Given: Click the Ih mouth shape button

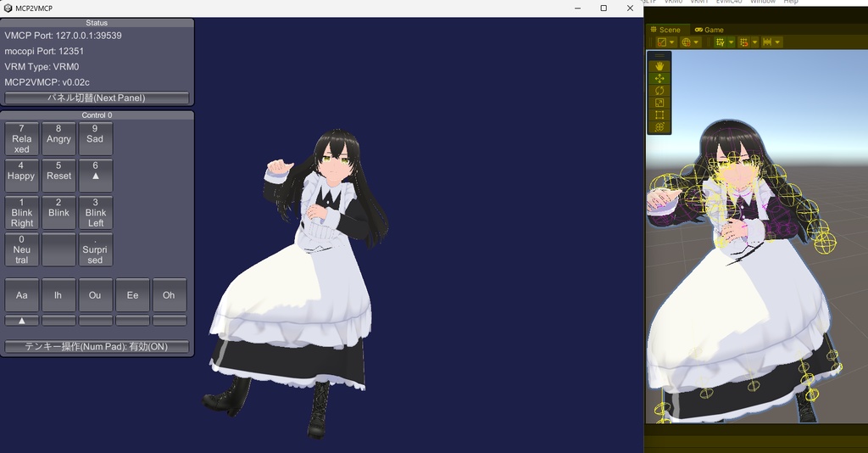Looking at the screenshot, I should click(x=58, y=295).
